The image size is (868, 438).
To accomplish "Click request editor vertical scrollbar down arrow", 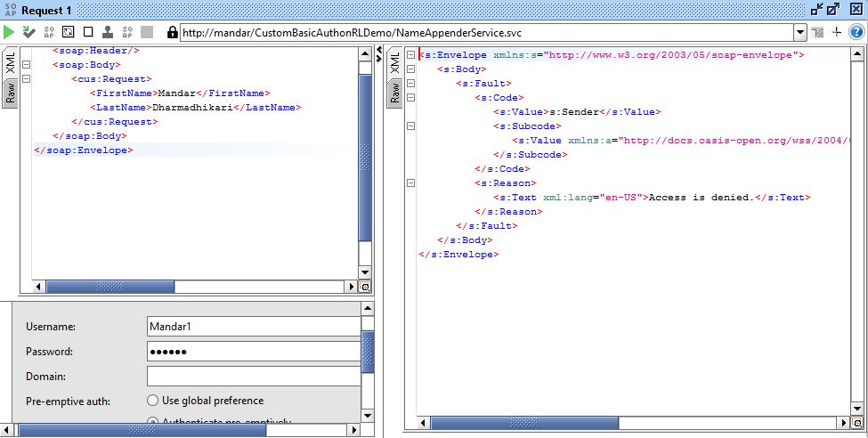I will 365,272.
